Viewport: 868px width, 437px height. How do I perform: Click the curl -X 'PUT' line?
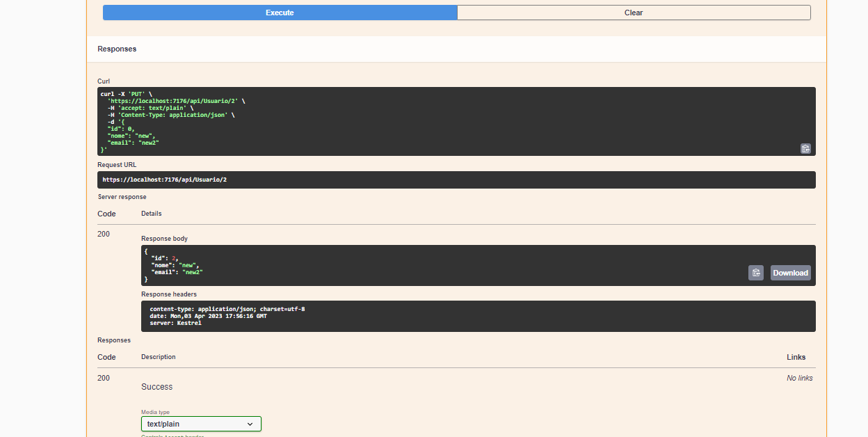[x=126, y=94]
